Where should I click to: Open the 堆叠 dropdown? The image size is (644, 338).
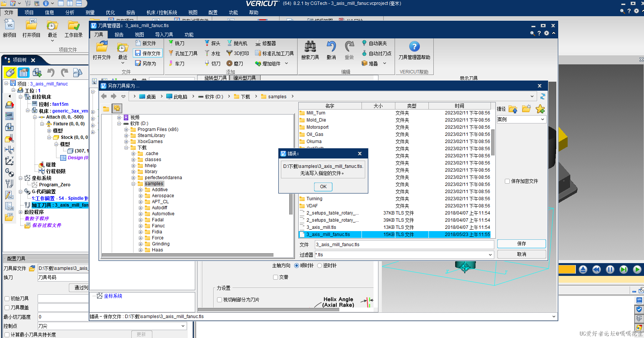[x=384, y=64]
